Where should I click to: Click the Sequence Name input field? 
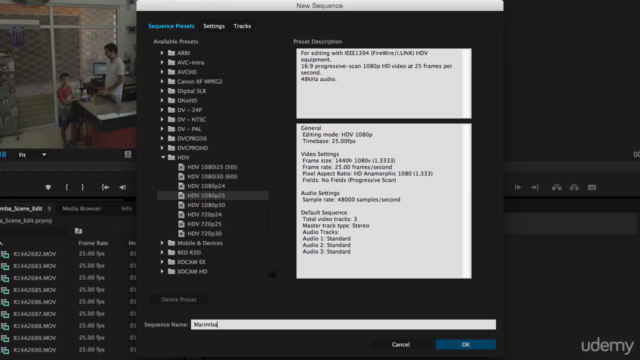coord(343,324)
